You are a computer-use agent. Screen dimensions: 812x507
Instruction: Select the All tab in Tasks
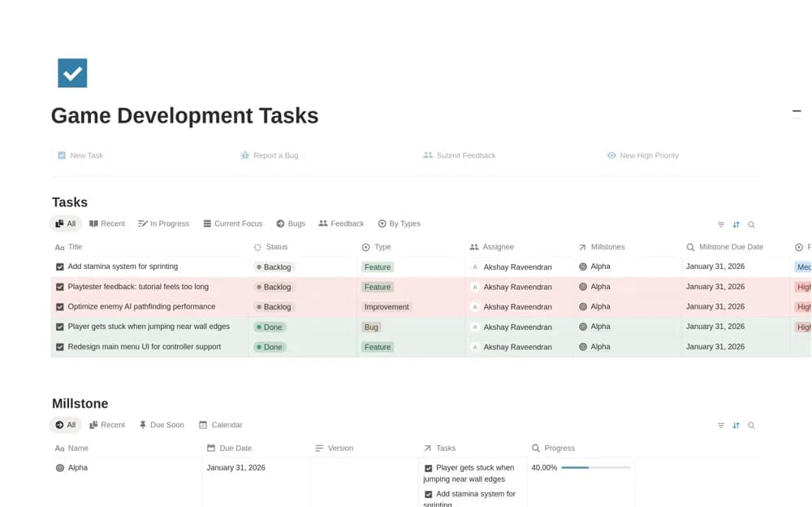pos(66,224)
